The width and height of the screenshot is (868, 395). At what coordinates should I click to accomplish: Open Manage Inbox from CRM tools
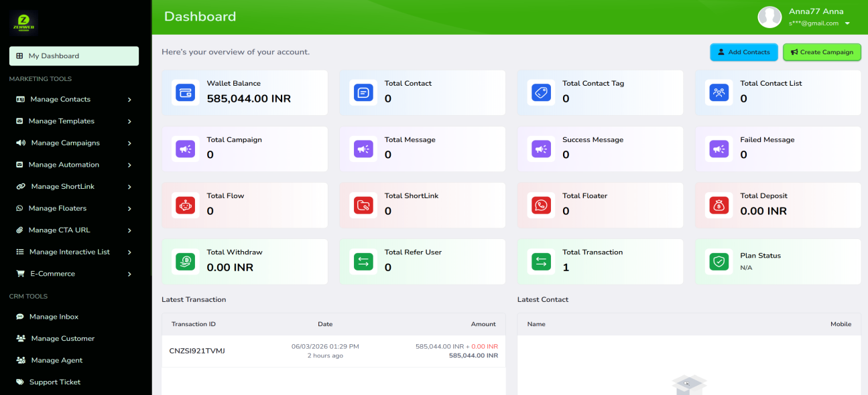54,317
